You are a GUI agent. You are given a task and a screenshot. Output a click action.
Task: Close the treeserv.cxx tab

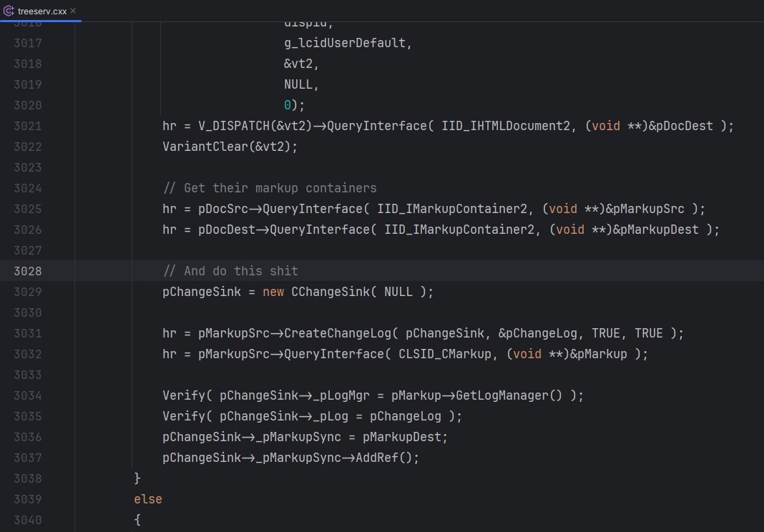point(72,11)
